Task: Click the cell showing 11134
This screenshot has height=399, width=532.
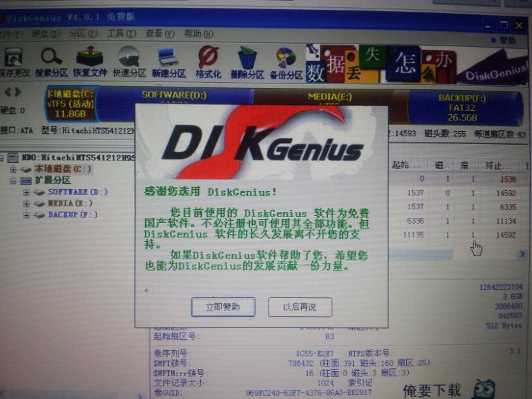Action: 506,221
